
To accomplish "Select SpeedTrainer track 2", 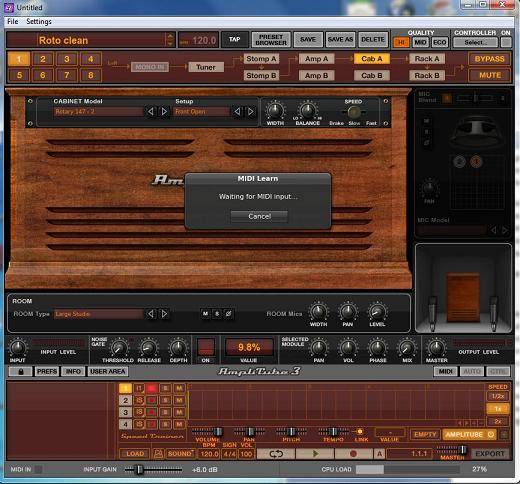I will pos(125,400).
